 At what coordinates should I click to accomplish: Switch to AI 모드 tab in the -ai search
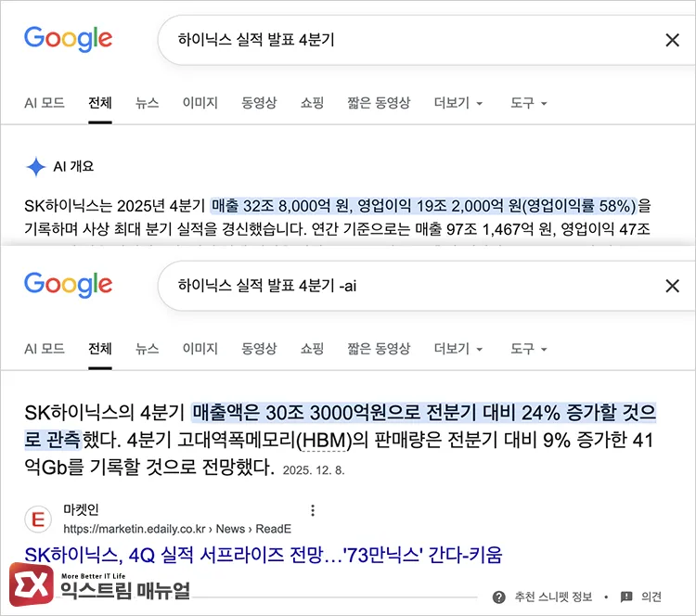tap(45, 349)
